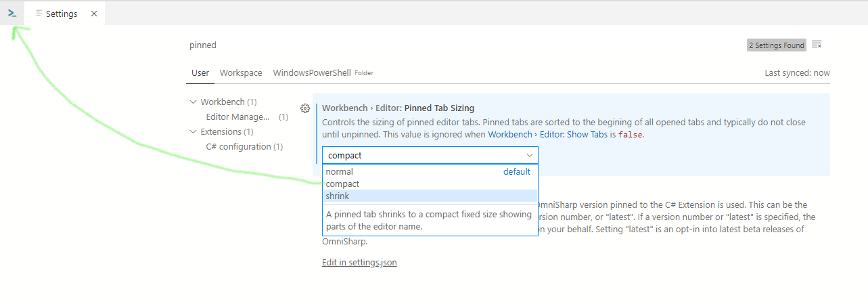Select the 'normal' option in dropdown
Image resolution: width=868 pixels, height=304 pixels.
tap(340, 172)
